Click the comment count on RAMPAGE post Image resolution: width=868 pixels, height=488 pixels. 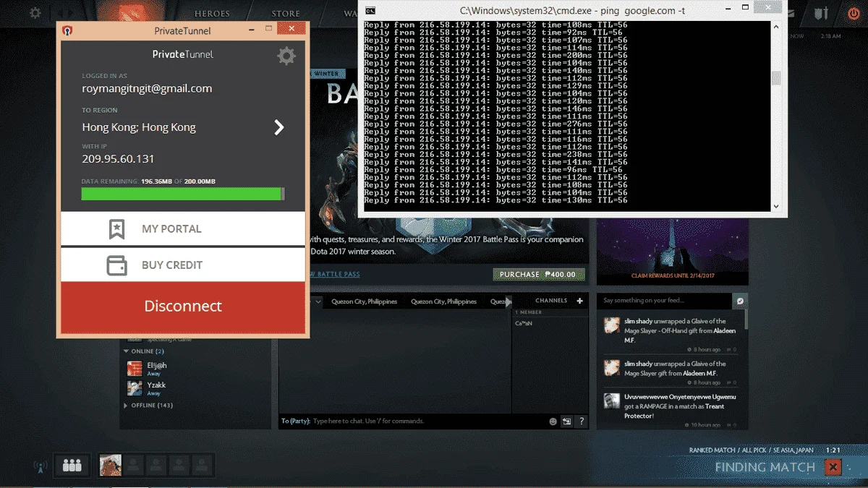click(731, 425)
